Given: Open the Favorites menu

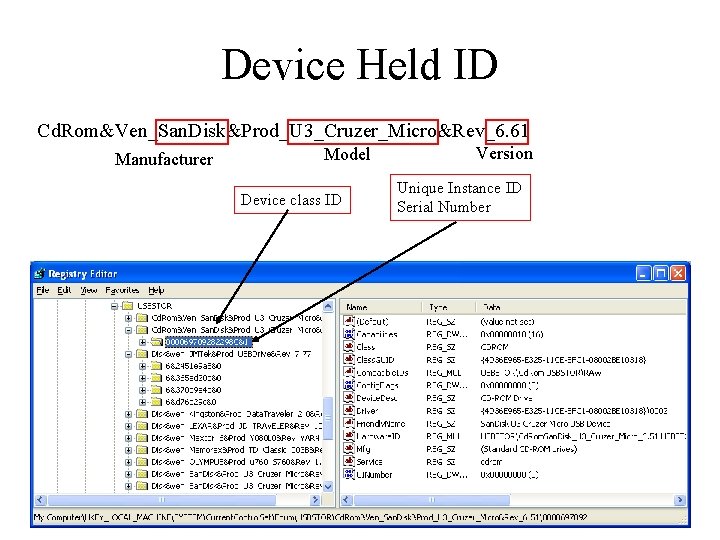Looking at the screenshot, I should (122, 290).
